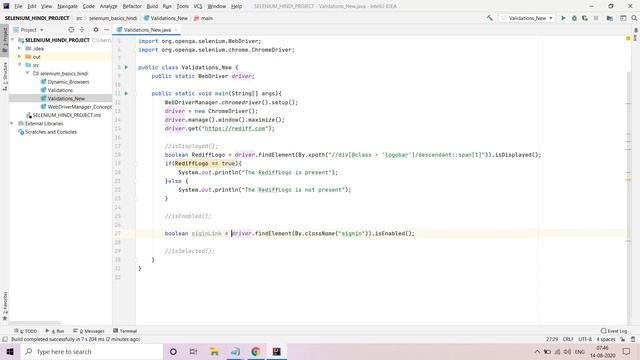
Task: Click the Collapse All icon in the Project panel
Action: tap(82, 30)
